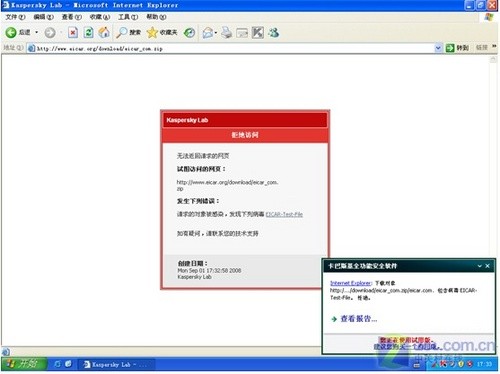Expand the Mail icon dropdown arrow
This screenshot has height=374, width=500.
[x=216, y=33]
